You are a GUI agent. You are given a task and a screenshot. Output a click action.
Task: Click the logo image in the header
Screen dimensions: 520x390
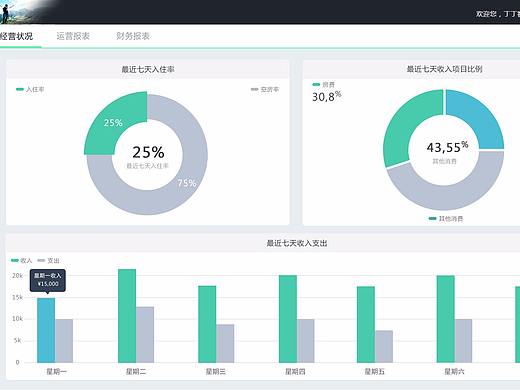pos(27,12)
